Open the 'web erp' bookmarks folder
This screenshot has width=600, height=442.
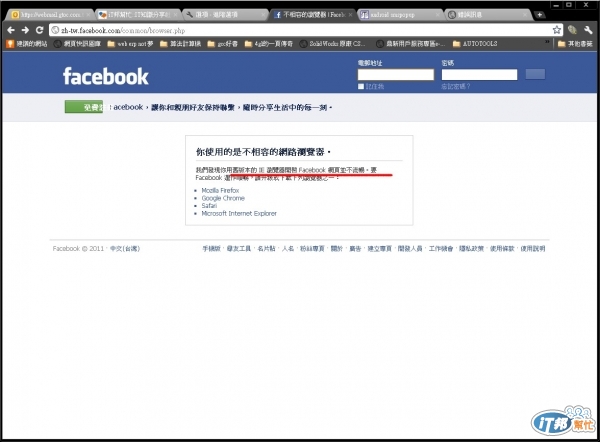130,44
